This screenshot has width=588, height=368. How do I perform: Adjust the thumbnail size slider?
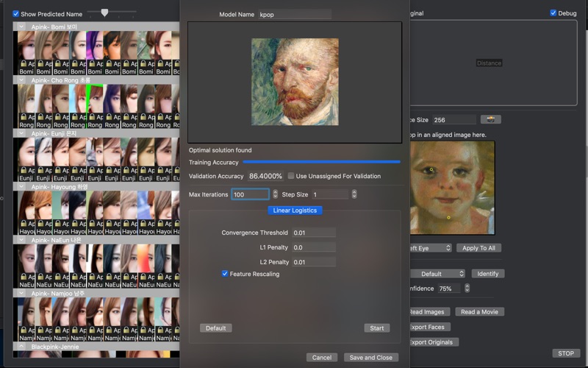(x=105, y=13)
